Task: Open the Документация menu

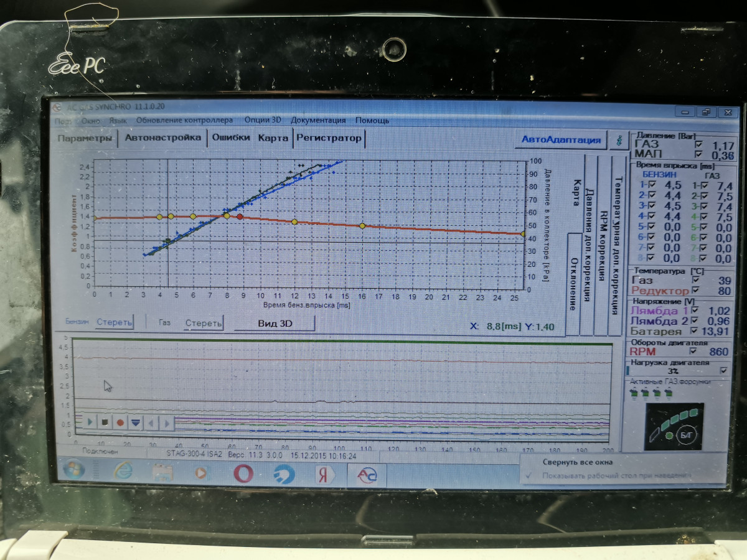Action: pos(318,120)
